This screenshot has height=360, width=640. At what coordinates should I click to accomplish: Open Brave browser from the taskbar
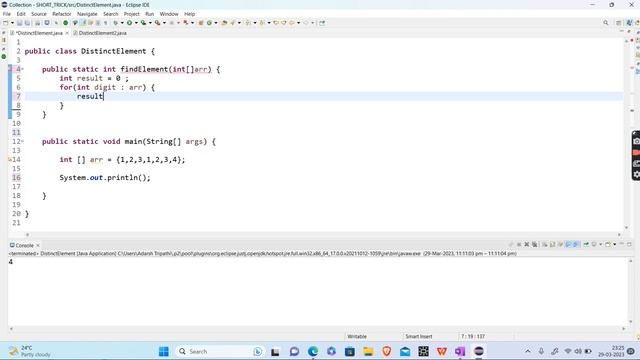pos(387,351)
